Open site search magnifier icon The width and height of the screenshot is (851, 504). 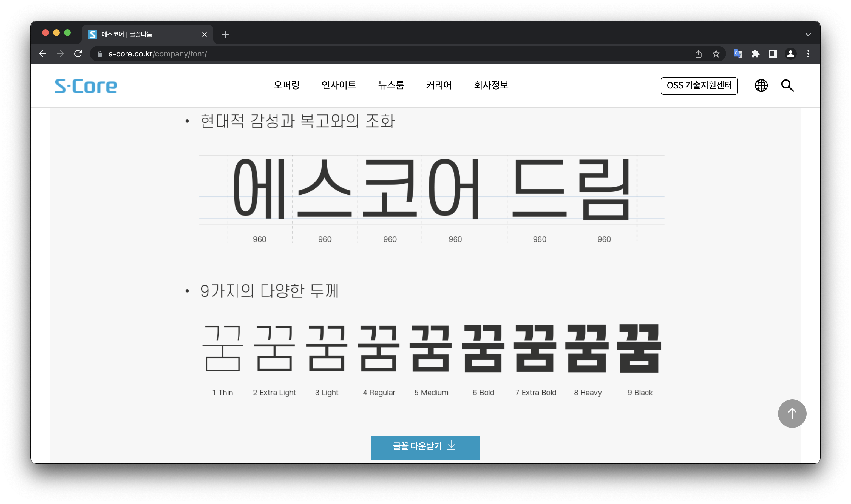(x=787, y=85)
